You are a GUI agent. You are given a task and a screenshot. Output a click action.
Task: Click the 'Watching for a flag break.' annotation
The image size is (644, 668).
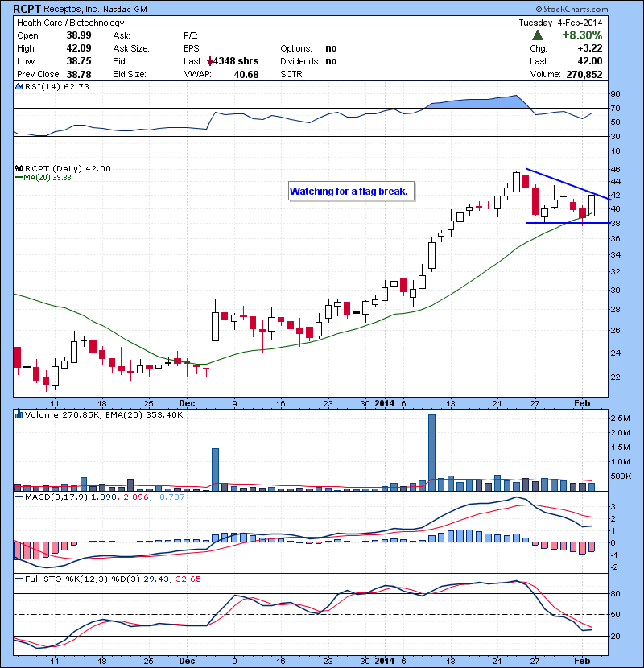pos(351,192)
